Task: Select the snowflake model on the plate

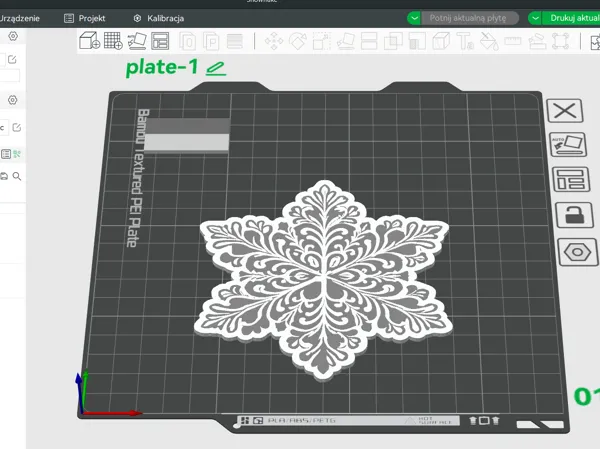Action: click(x=323, y=281)
